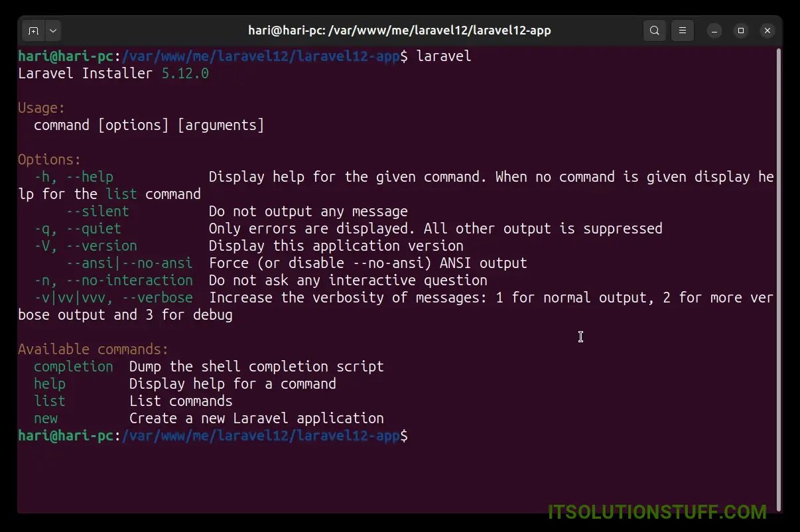This screenshot has width=800, height=532.
Task: Expand the new tab dropdown arrow
Action: (x=52, y=31)
